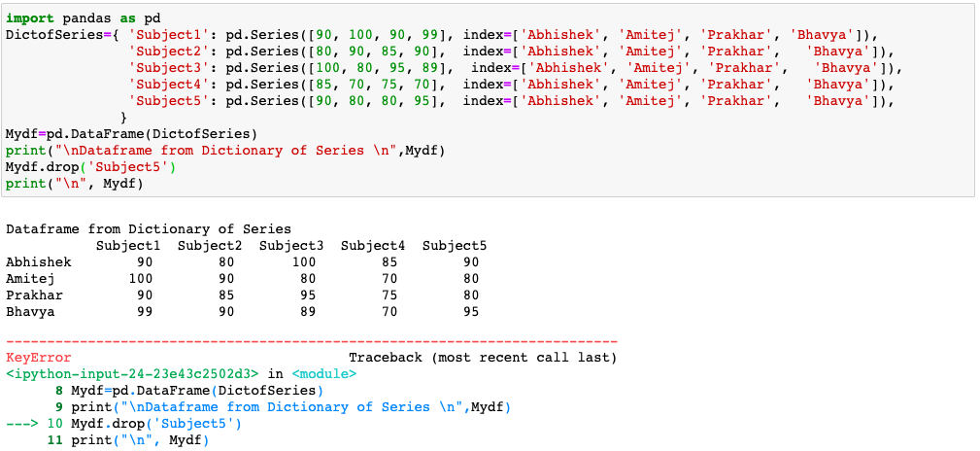Image resolution: width=980 pixels, height=451 pixels.
Task: Click 'Mydf.drop('Subject5')' line in the code cell
Action: (x=91, y=167)
